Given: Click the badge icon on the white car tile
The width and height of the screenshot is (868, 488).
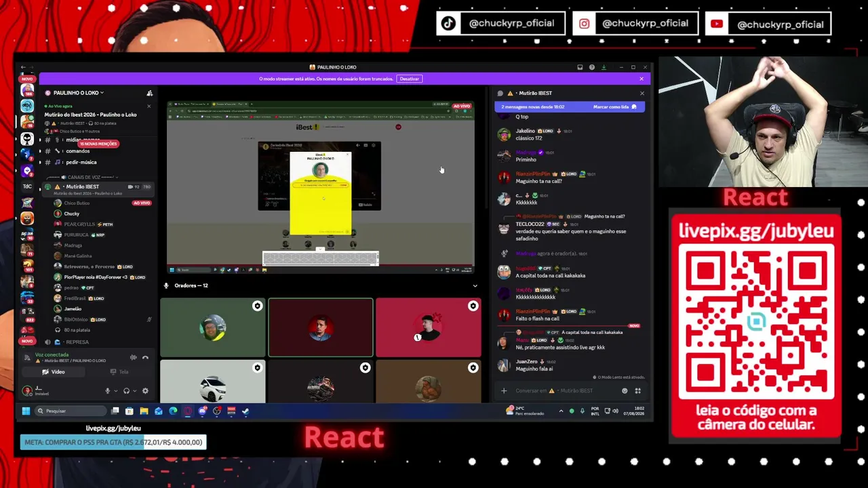Looking at the screenshot, I should click(x=257, y=367).
